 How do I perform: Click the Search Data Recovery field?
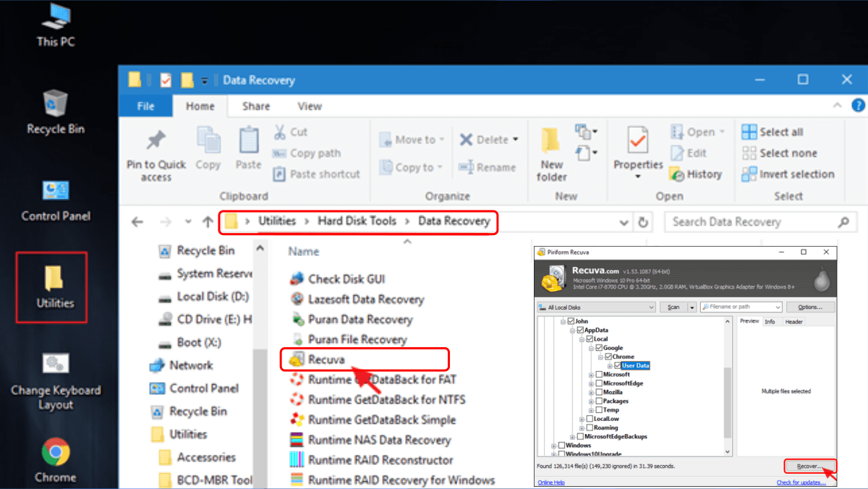tap(752, 222)
